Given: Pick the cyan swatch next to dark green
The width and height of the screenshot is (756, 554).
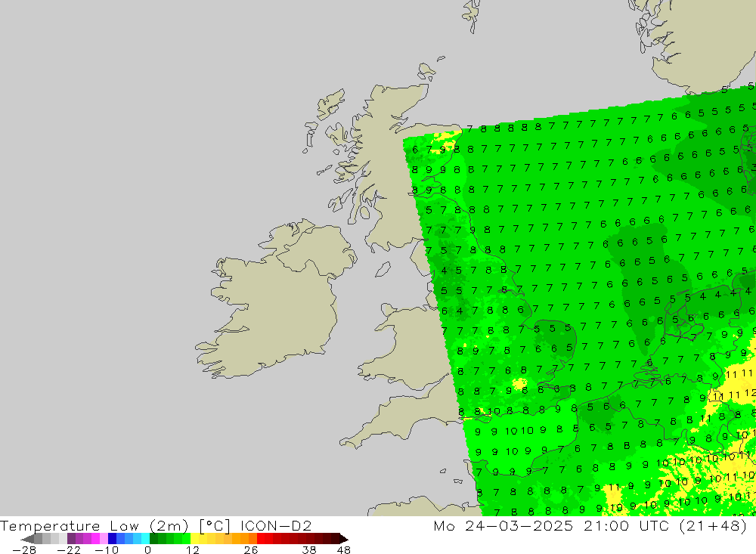Looking at the screenshot, I should click(x=145, y=539).
